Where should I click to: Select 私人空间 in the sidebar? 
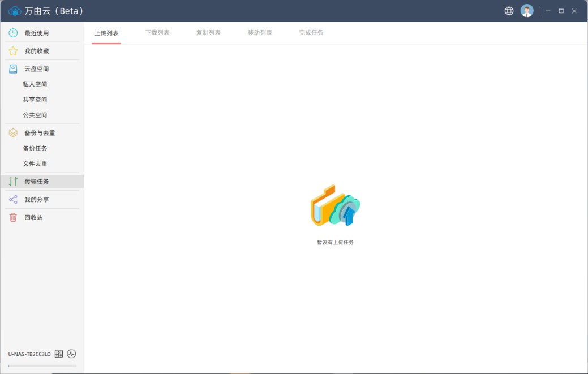point(35,84)
